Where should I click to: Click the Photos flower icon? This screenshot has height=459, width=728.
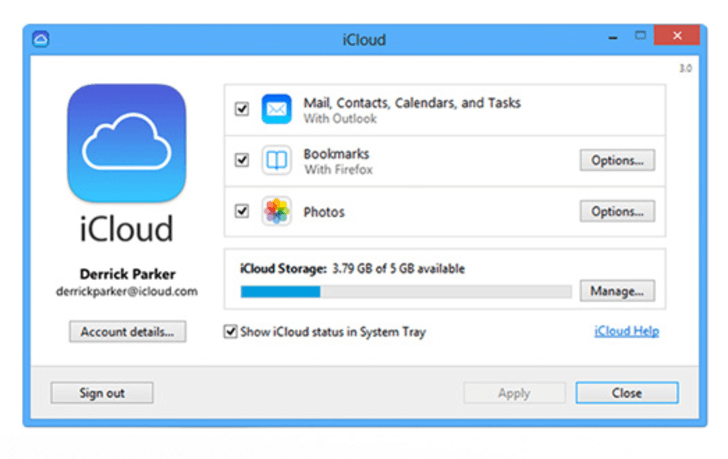276,211
